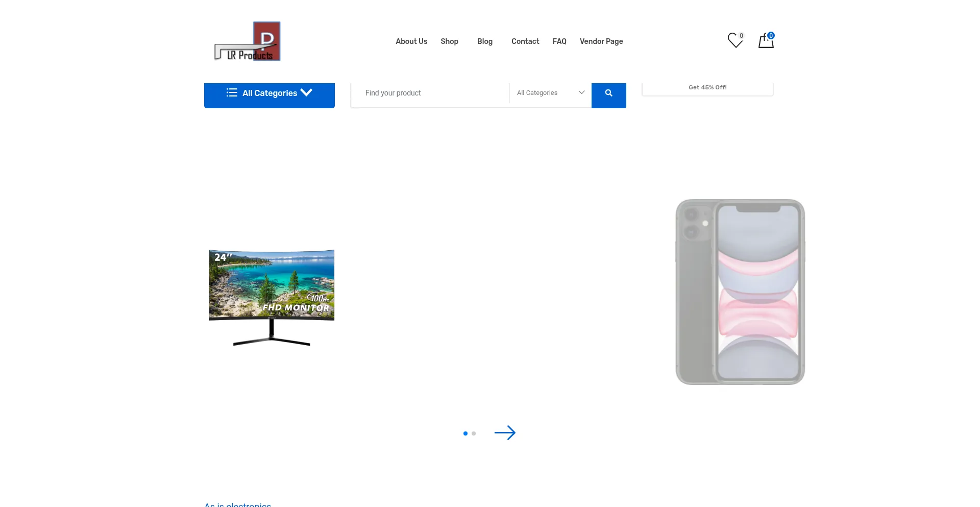Image resolution: width=980 pixels, height=507 pixels.
Task: Open the FAQ page link
Action: tap(559, 41)
